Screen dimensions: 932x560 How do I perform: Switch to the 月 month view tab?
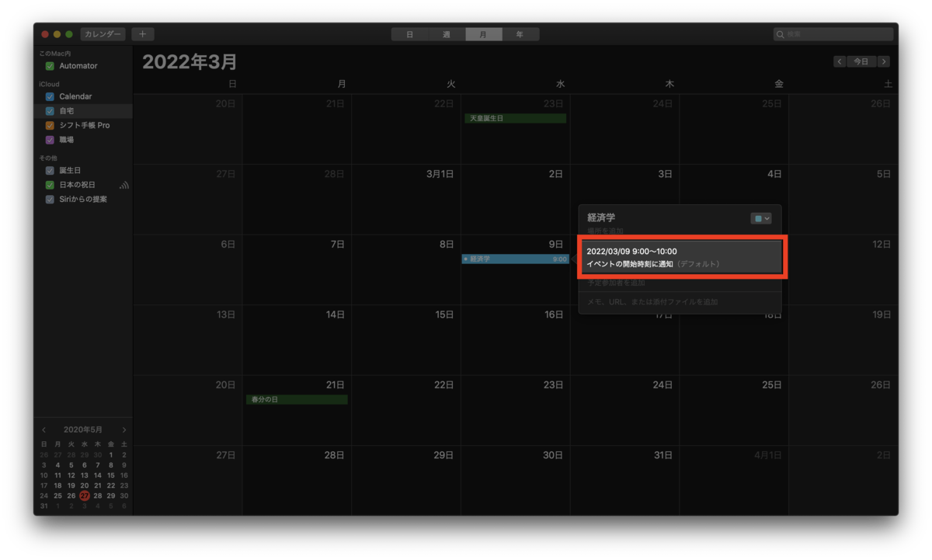(483, 34)
